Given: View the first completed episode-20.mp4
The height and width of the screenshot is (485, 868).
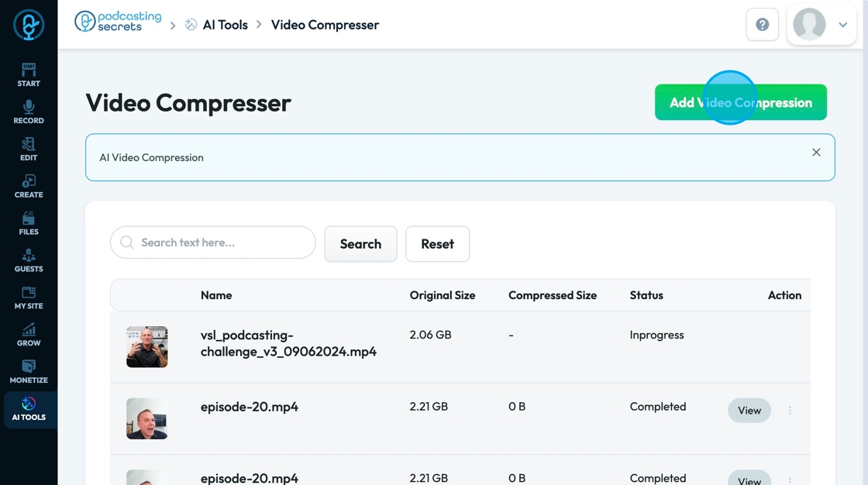Looking at the screenshot, I should pos(749,411).
